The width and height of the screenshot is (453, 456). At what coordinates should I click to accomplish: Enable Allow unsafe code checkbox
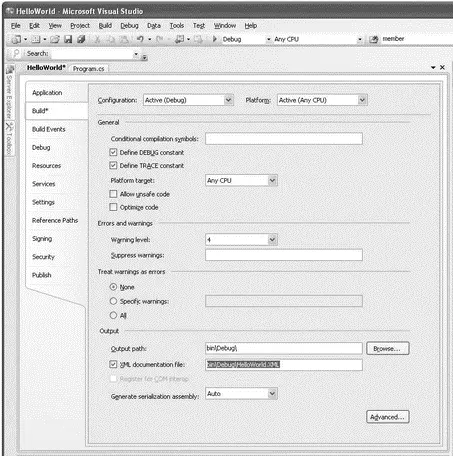(113, 194)
